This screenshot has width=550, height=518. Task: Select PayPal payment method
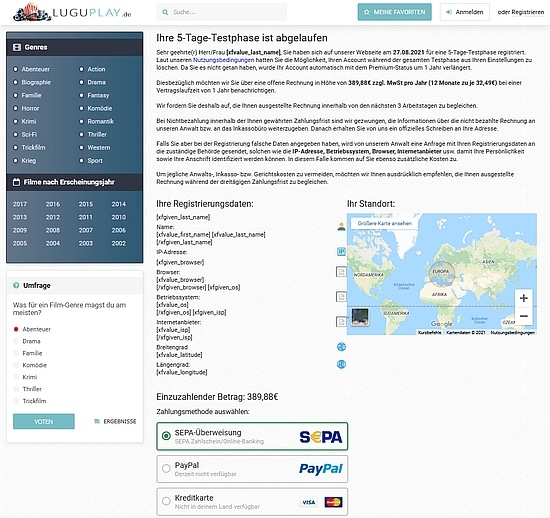(252, 469)
